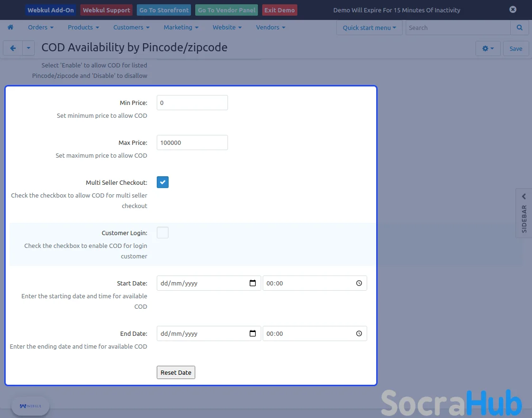532x418 pixels.
Task: Open the Vendors menu
Action: coord(270,28)
